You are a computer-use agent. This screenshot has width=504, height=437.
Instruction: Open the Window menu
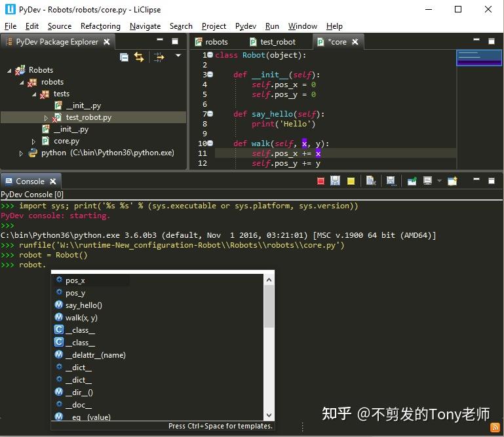302,26
